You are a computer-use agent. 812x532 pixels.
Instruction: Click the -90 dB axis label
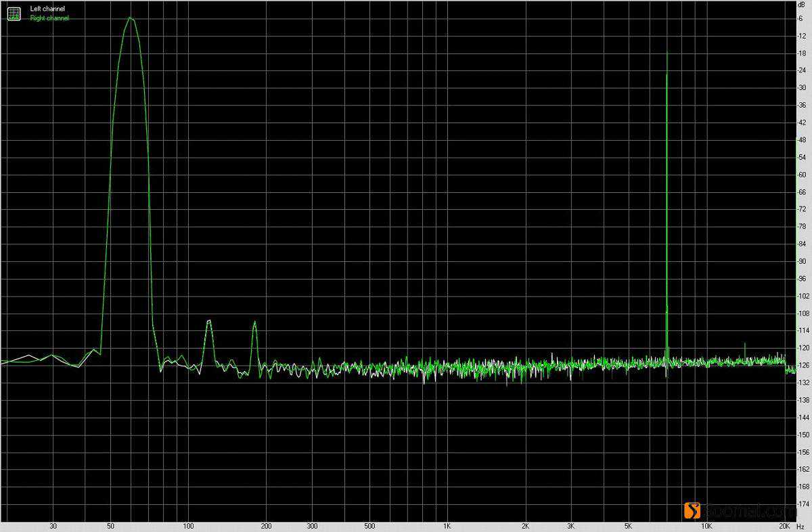click(801, 261)
